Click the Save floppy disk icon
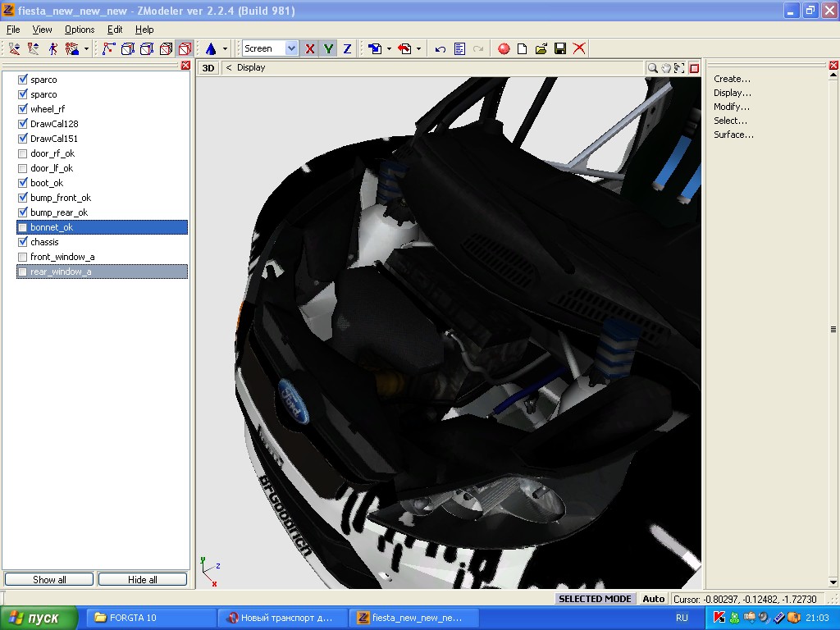This screenshot has height=630, width=840. click(560, 49)
